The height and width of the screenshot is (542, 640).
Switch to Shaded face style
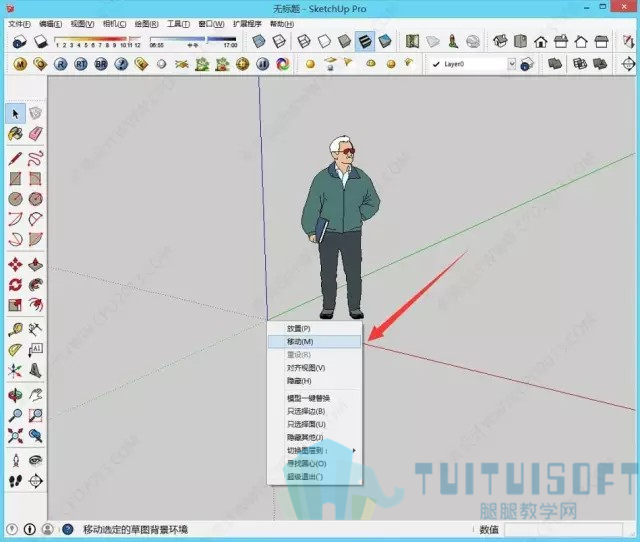[x=344, y=41]
